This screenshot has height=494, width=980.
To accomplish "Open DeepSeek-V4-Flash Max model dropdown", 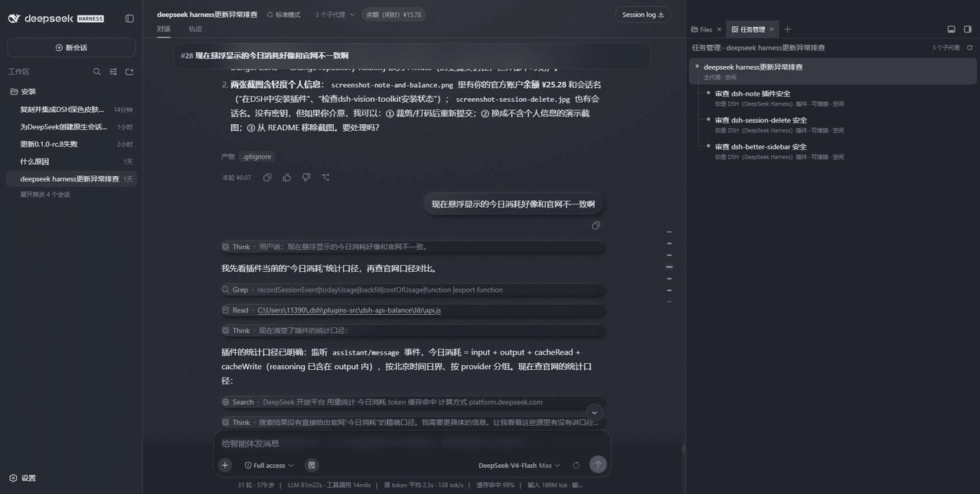I will 519,465.
